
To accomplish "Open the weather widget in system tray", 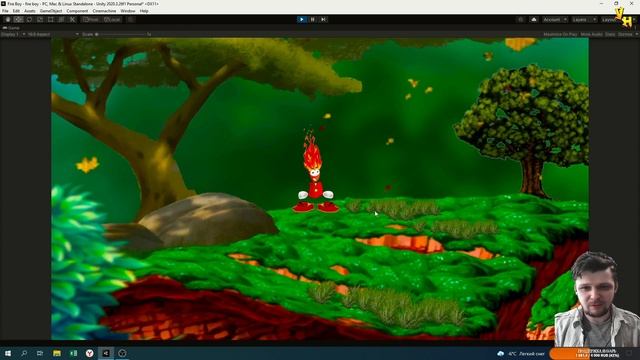I will (x=522, y=353).
